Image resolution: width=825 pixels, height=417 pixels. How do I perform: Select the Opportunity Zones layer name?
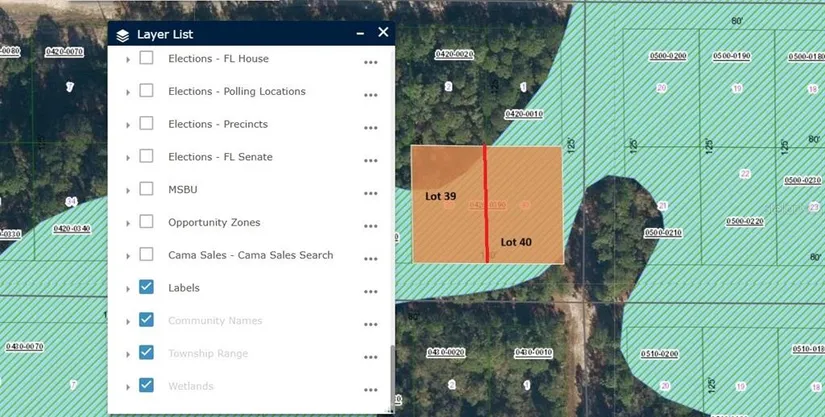coord(214,222)
